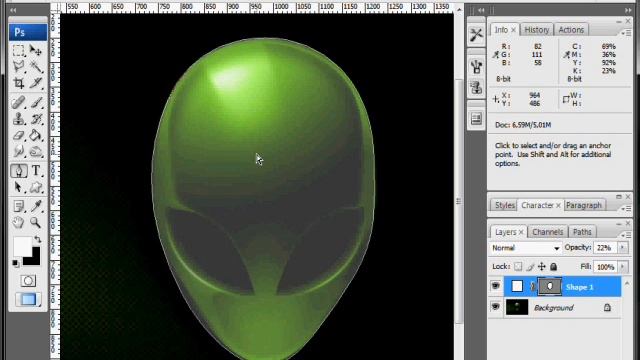Select the Slice tool

pos(36,83)
